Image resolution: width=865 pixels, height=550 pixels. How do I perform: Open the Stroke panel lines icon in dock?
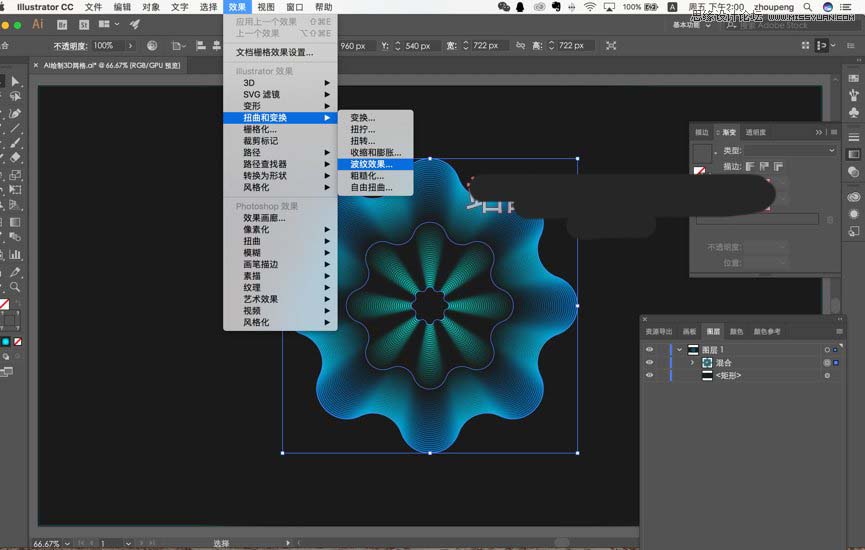tap(853, 137)
